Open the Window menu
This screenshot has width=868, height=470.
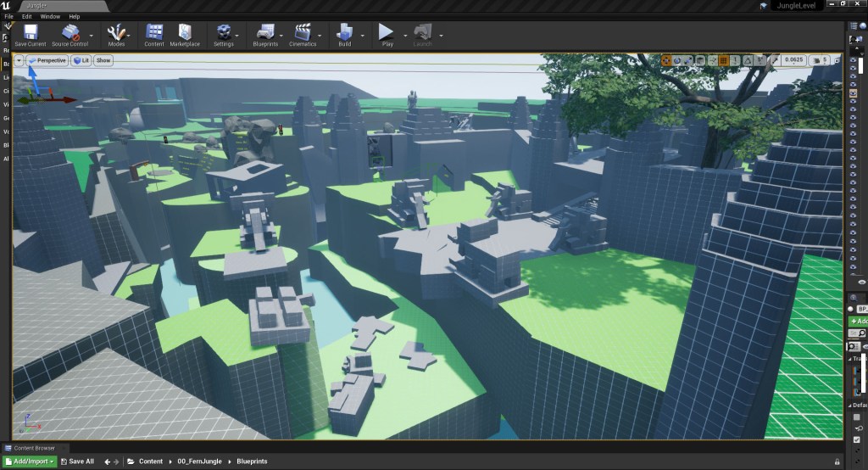tap(50, 16)
